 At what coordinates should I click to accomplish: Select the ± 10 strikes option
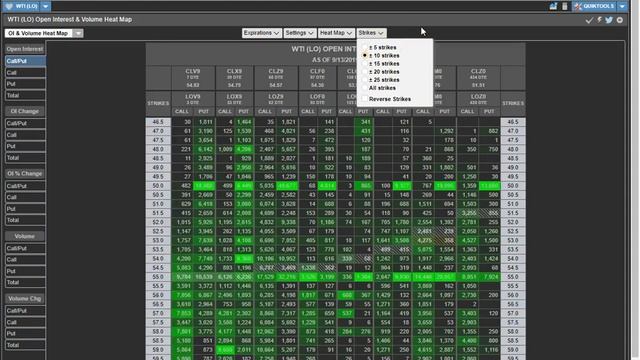pyautogui.click(x=380, y=56)
